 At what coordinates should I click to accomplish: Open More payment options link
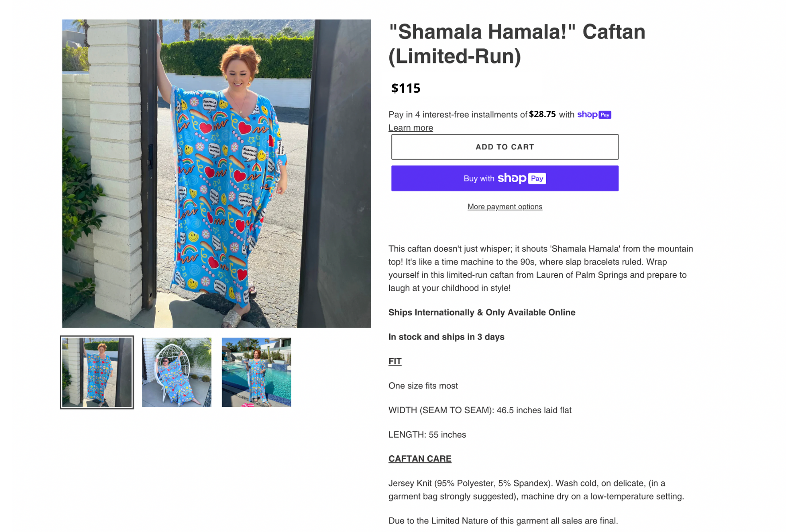click(505, 207)
